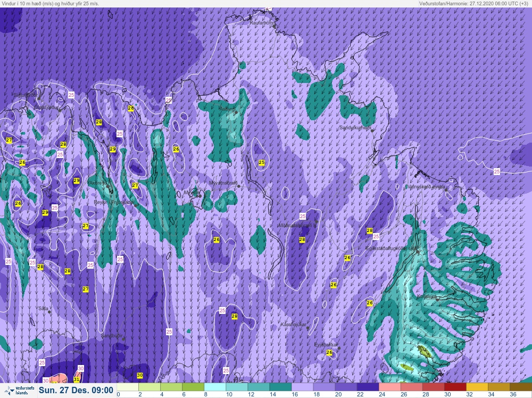The height and width of the screenshot is (398, 532).
Task: Pick the 20–22 m/s purple legend swatch
Action: click(x=346, y=387)
